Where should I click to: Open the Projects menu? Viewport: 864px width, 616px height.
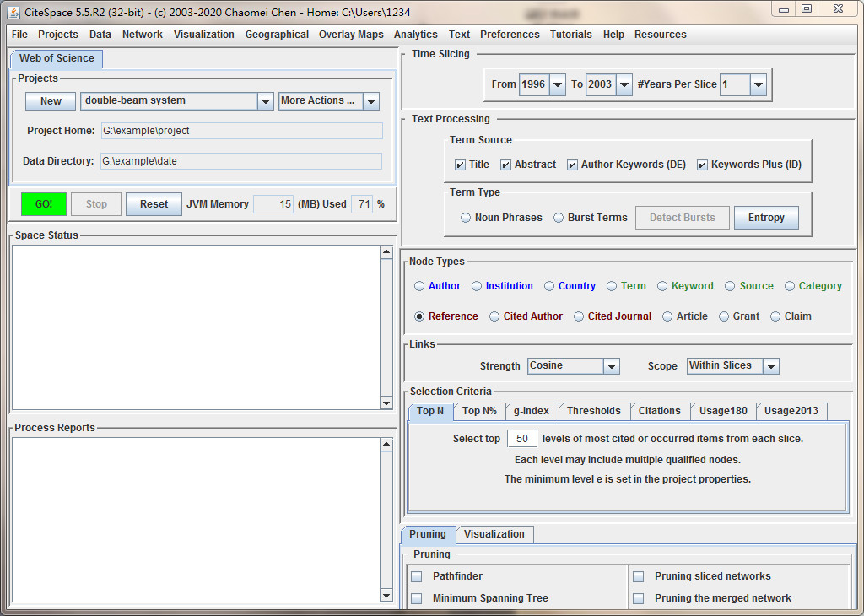(x=58, y=34)
